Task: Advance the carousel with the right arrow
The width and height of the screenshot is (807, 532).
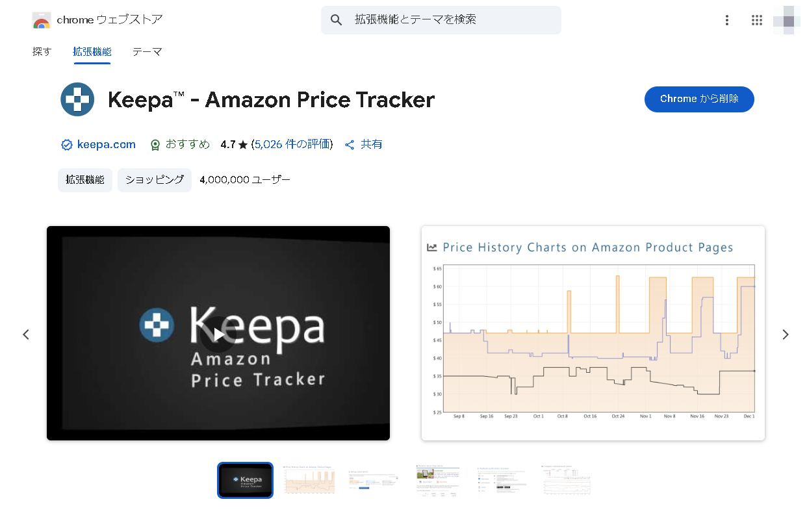Action: click(786, 334)
